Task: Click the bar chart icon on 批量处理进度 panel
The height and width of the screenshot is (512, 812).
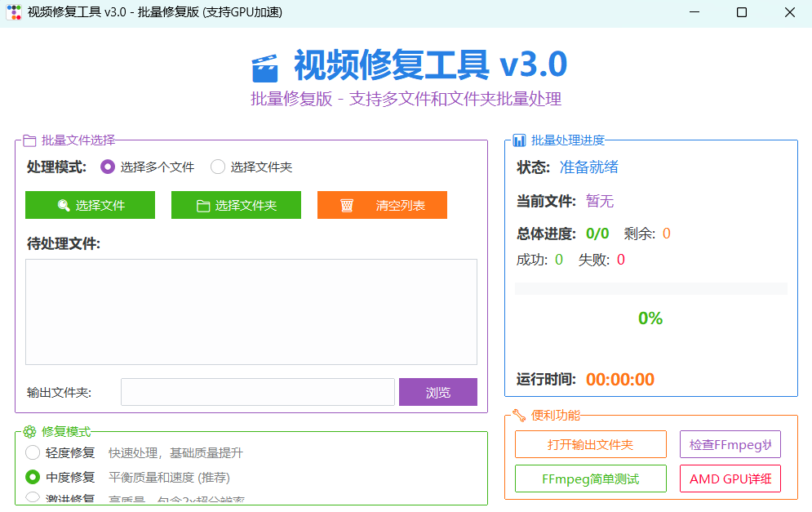Action: (519, 139)
